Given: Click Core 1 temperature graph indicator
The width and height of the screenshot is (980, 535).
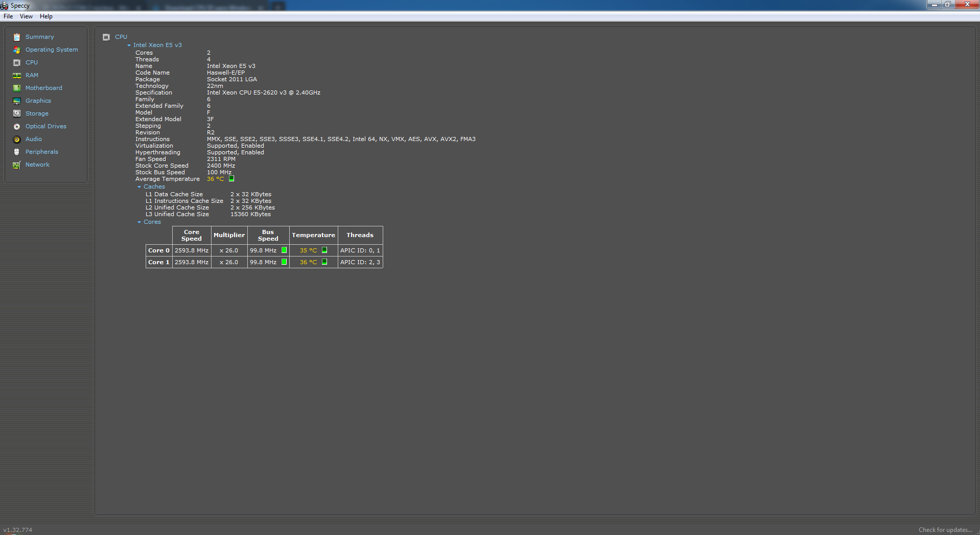Looking at the screenshot, I should coord(324,262).
